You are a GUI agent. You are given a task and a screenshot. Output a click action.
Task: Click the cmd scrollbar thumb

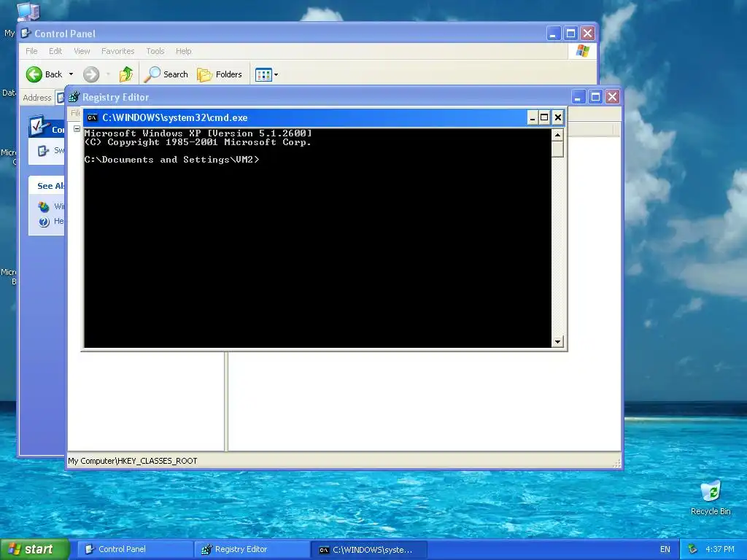click(557, 149)
